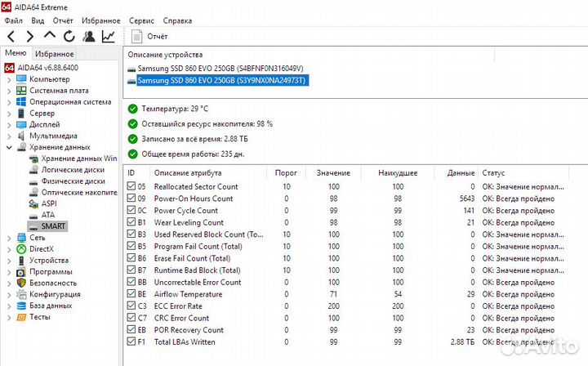The width and height of the screenshot is (588, 366).
Task: Collapse the Хранение данных tree node
Action: click(8, 147)
